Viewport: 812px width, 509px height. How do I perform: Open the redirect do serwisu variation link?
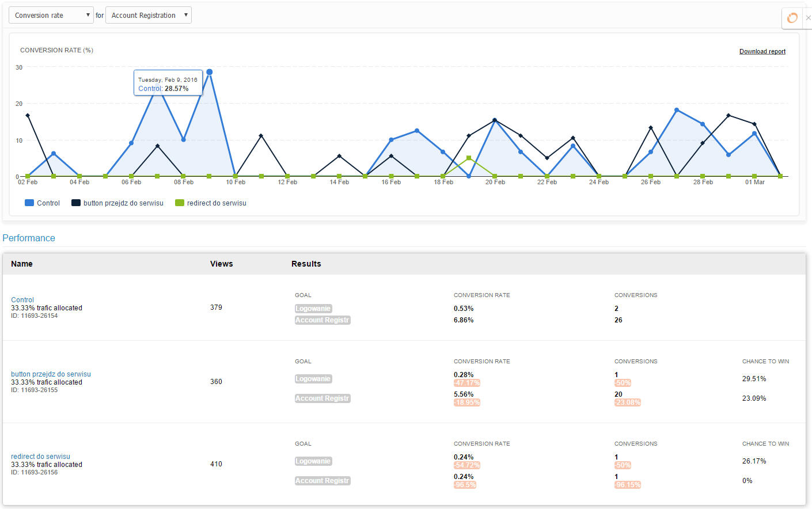click(40, 457)
